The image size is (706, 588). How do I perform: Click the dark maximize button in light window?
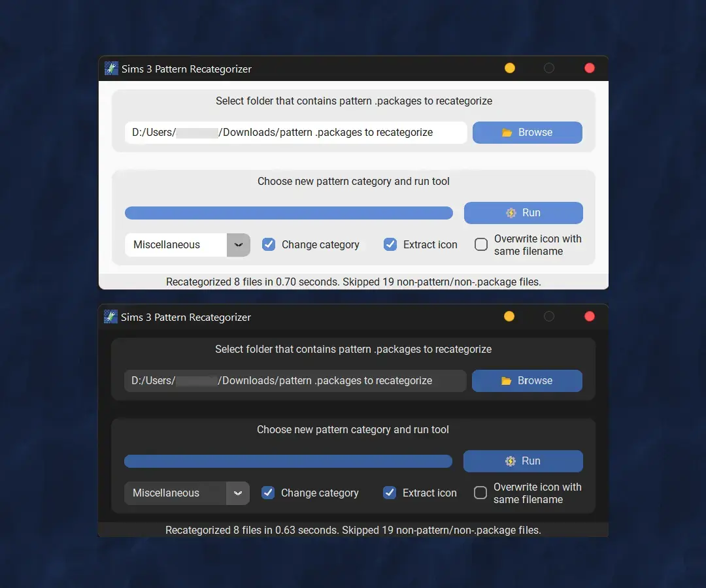[x=549, y=68]
